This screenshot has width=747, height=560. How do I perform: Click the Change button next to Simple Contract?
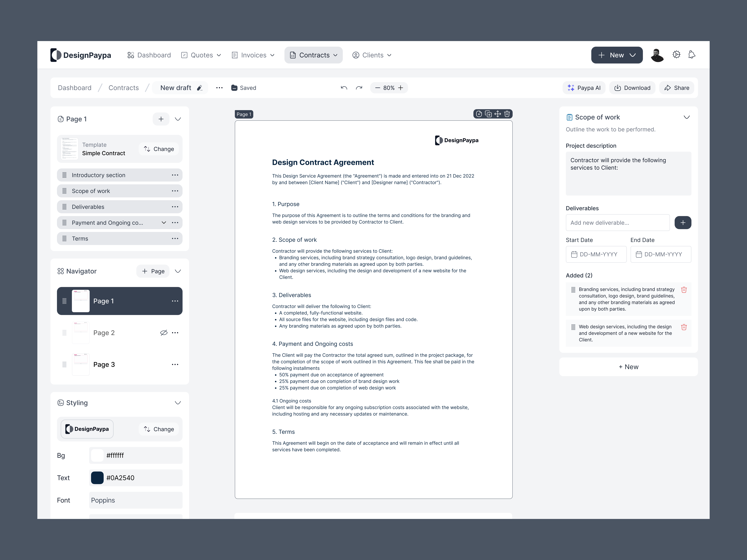tap(158, 149)
